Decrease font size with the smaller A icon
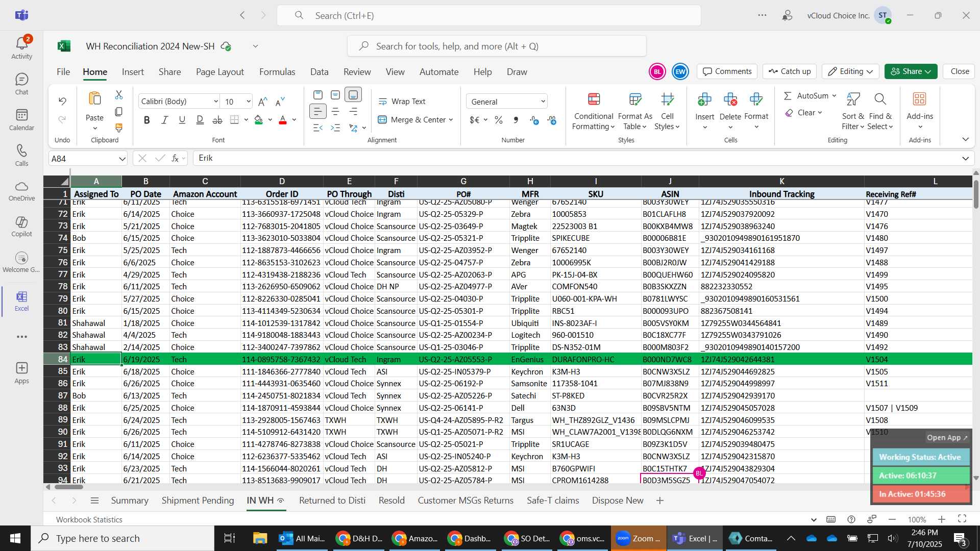 tap(280, 102)
